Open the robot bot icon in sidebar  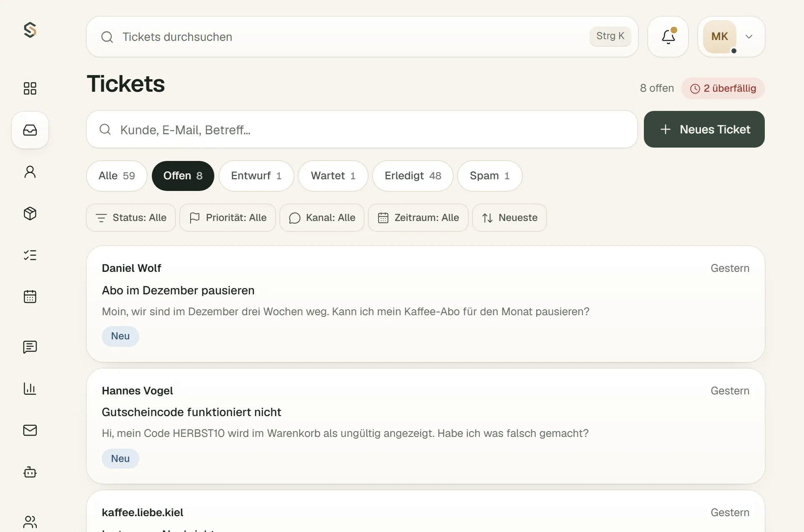tap(30, 472)
